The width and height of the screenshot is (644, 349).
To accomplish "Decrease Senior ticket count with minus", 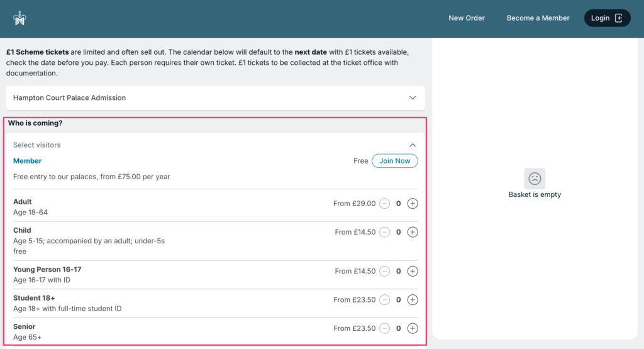I will pos(384,328).
